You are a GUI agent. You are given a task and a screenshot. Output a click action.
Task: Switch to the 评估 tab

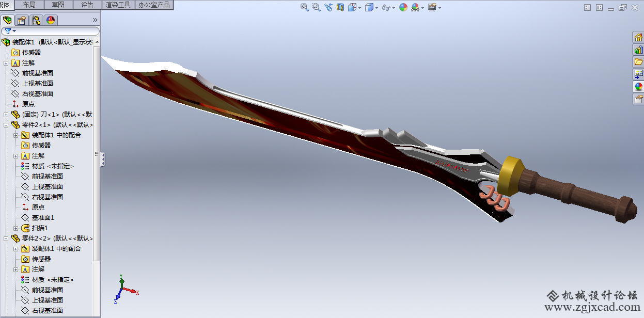pos(87,5)
